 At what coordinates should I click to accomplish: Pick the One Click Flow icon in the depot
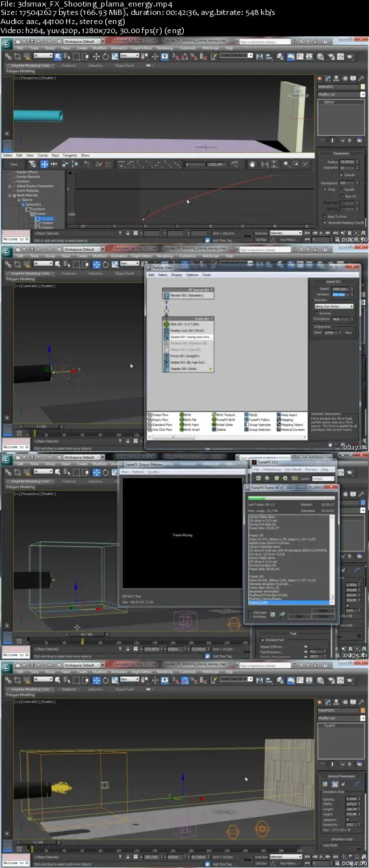pos(150,429)
